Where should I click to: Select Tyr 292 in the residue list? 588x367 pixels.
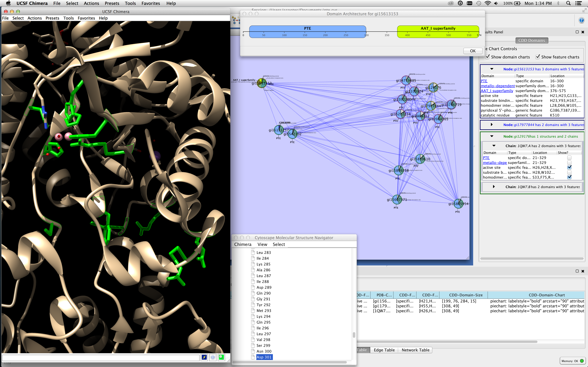263,305
